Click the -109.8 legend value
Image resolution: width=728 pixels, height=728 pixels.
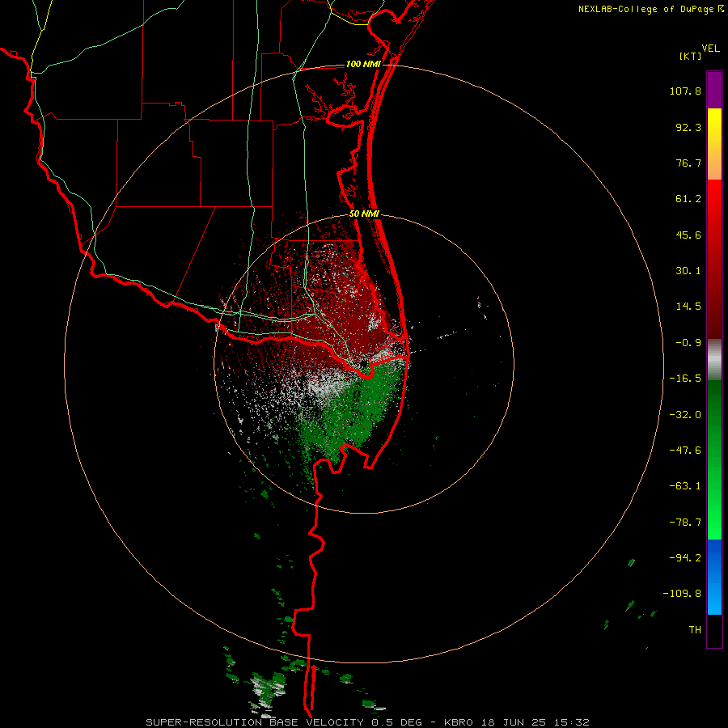pos(682,594)
